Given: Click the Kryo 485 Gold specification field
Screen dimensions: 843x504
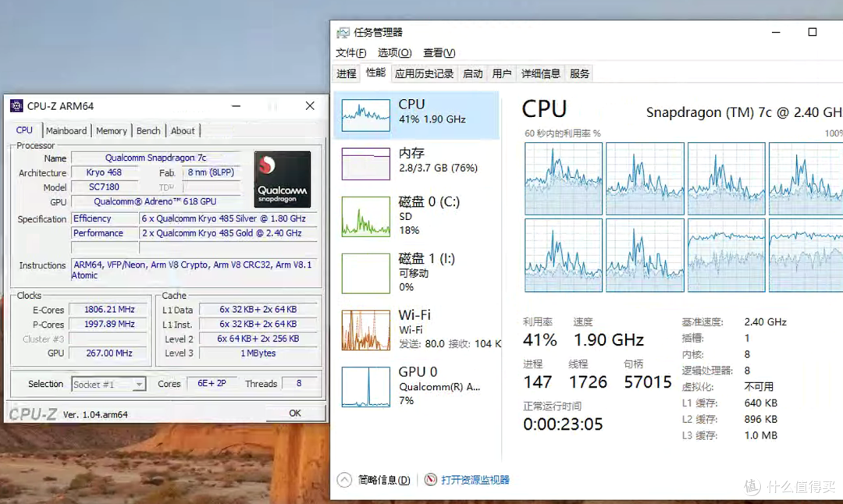Looking at the screenshot, I should point(228,233).
